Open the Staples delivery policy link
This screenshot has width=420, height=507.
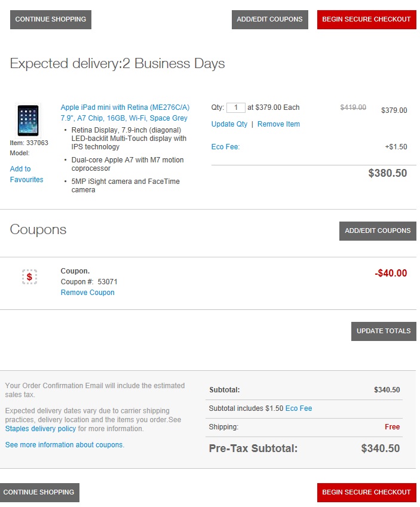41,429
